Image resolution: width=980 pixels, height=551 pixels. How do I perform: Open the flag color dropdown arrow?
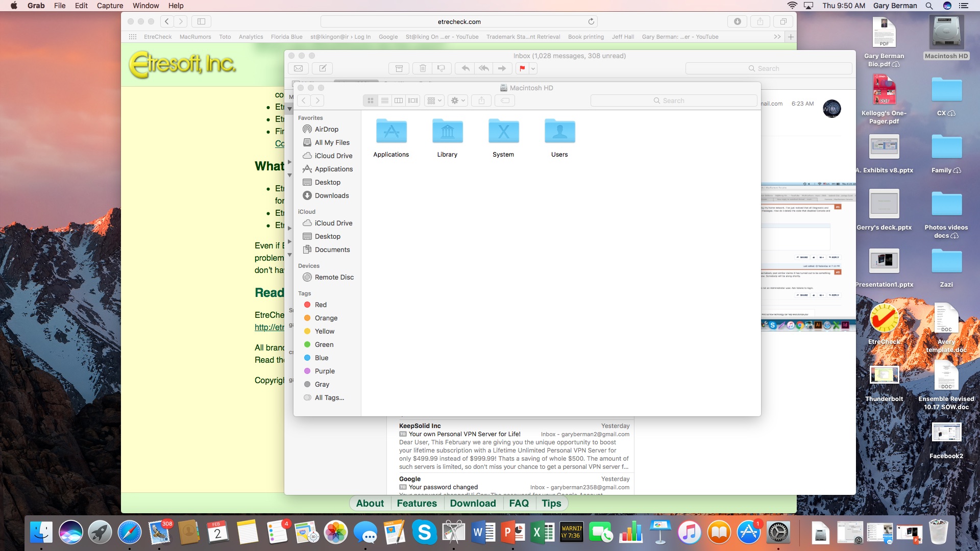(533, 68)
